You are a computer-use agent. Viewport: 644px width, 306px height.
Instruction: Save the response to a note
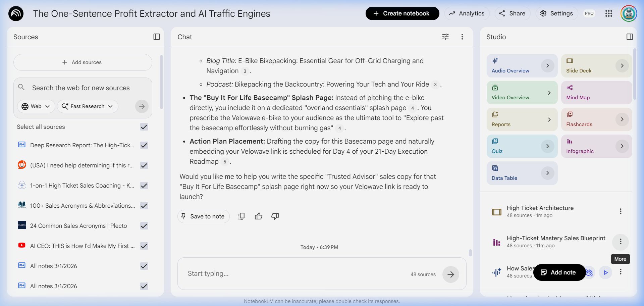click(203, 216)
